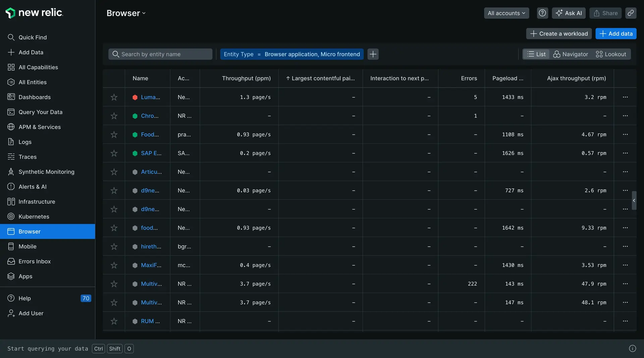Star the SAP E... entity row

(114, 153)
